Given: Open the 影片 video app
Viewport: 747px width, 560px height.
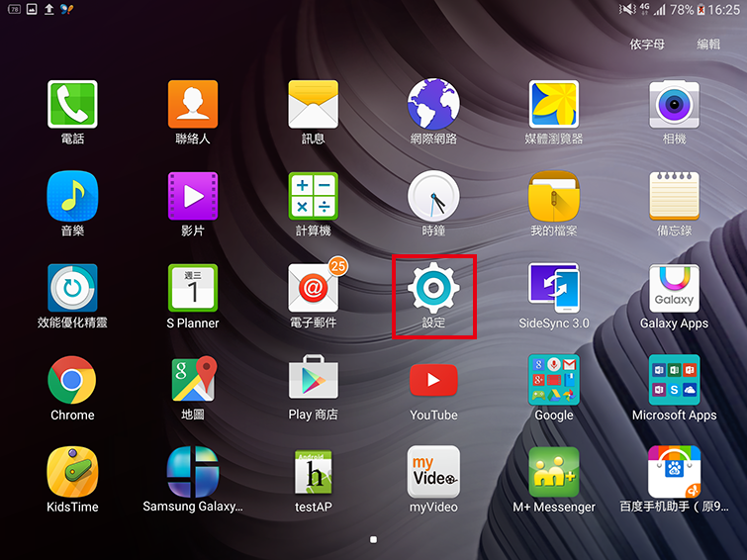Looking at the screenshot, I should [x=193, y=196].
